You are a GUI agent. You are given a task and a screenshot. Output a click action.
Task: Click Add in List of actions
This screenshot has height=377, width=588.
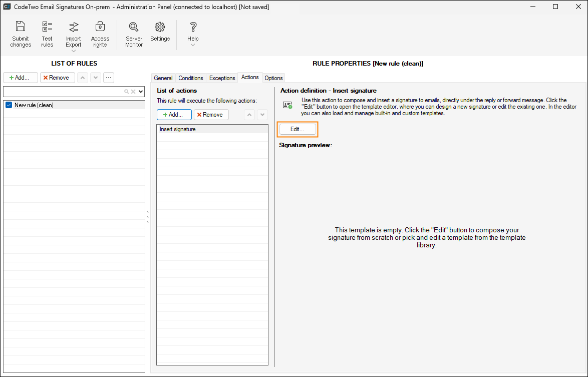point(174,115)
